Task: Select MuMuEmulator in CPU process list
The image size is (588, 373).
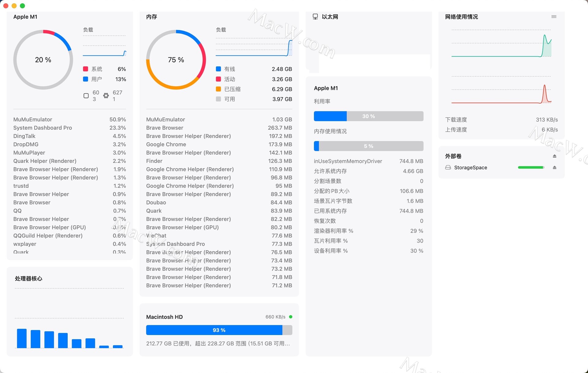Action: coord(70,119)
